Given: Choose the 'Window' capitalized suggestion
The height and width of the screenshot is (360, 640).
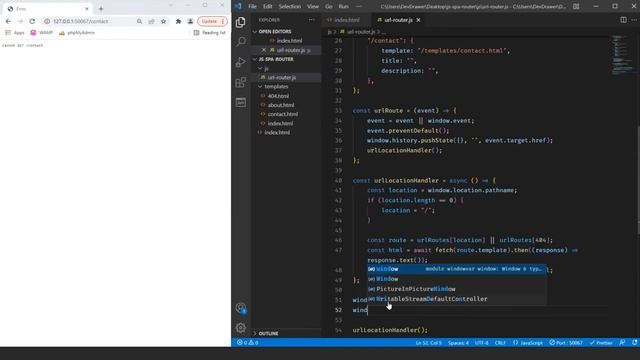Looking at the screenshot, I should 457,279.
